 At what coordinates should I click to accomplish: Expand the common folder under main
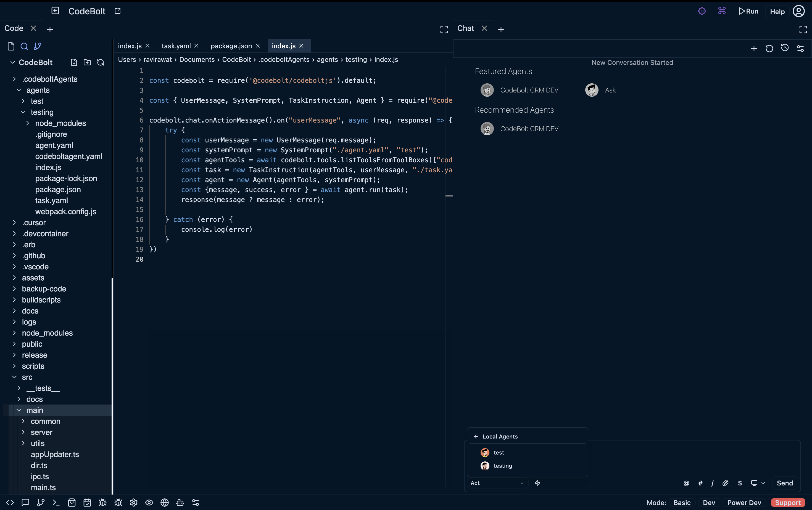coord(23,421)
